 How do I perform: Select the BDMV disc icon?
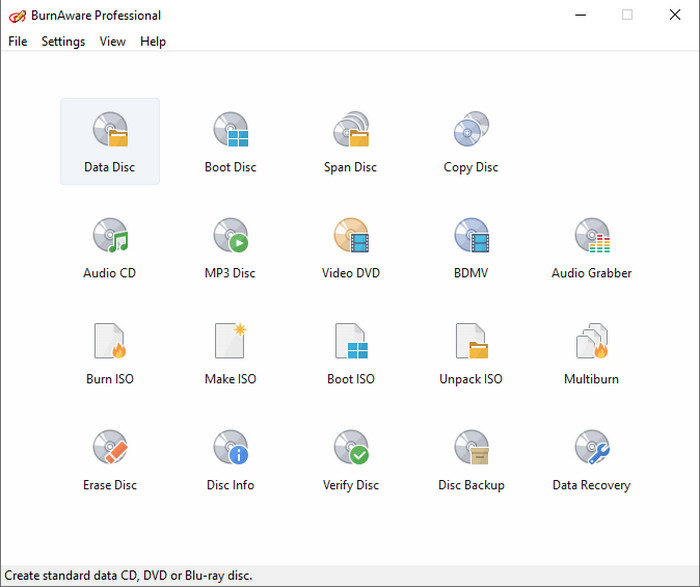click(471, 238)
